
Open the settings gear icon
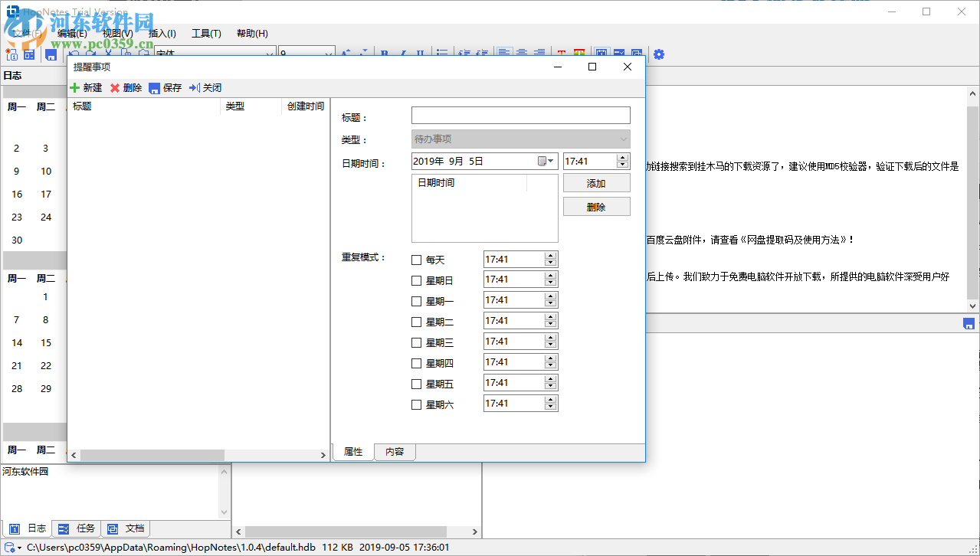[x=657, y=54]
